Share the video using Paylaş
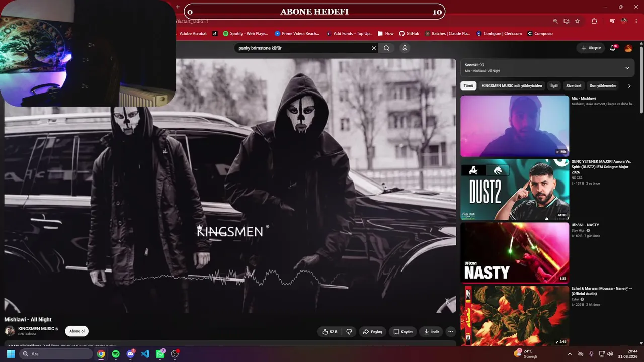The width and height of the screenshot is (644, 362). pyautogui.click(x=373, y=332)
